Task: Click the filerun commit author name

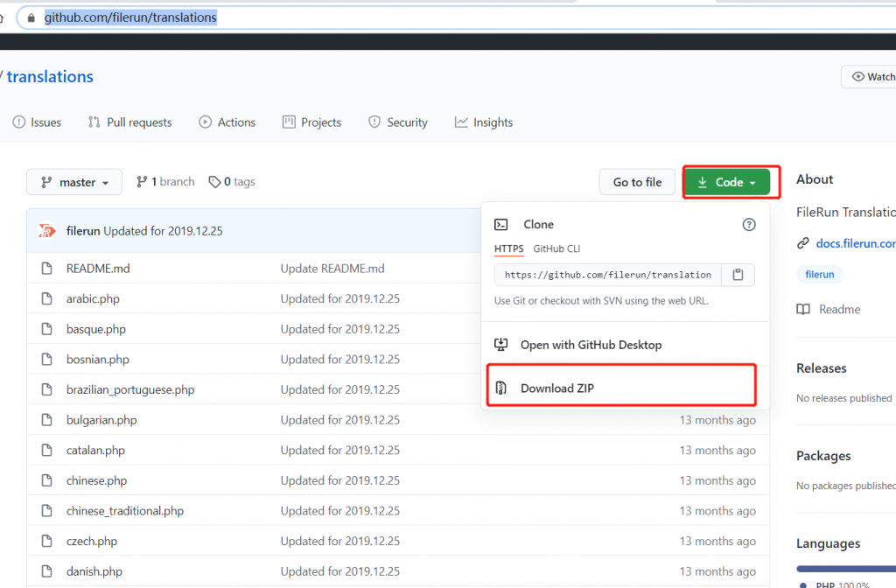Action: click(x=83, y=231)
